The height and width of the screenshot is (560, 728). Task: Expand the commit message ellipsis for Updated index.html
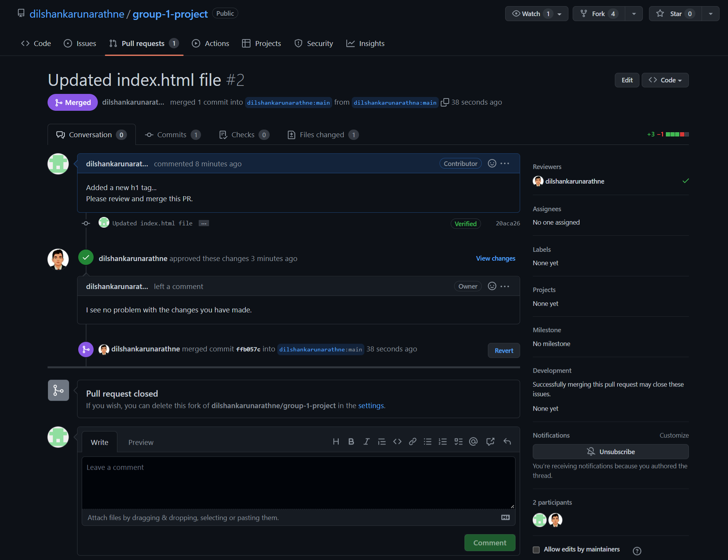[x=204, y=223]
